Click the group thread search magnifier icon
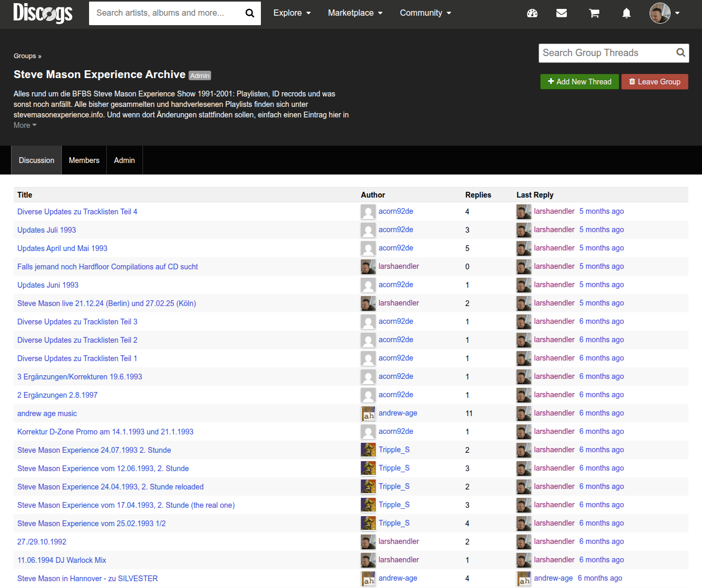The height and width of the screenshot is (588, 702). coord(681,52)
